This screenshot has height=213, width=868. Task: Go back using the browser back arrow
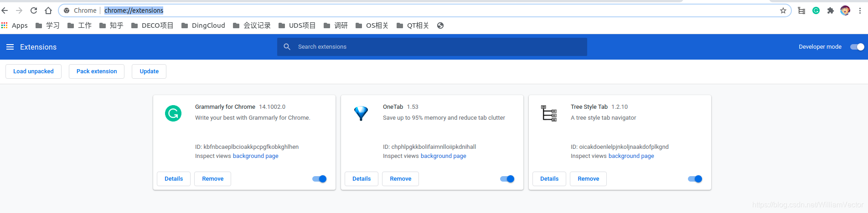point(5,10)
